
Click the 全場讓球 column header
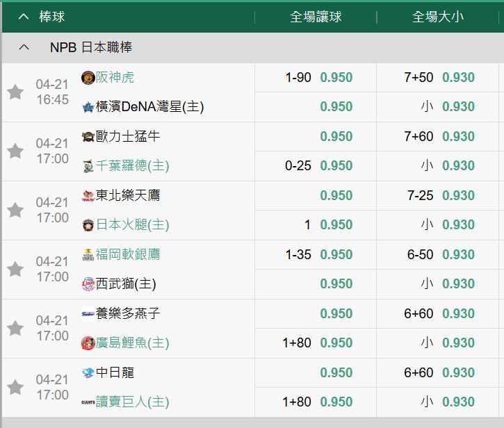click(316, 17)
